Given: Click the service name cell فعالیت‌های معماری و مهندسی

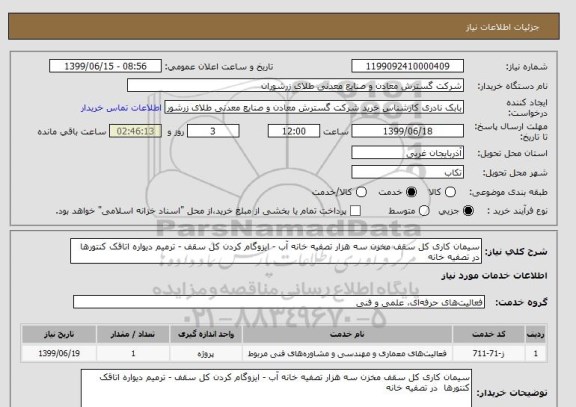Looking at the screenshot, I should click(347, 353).
